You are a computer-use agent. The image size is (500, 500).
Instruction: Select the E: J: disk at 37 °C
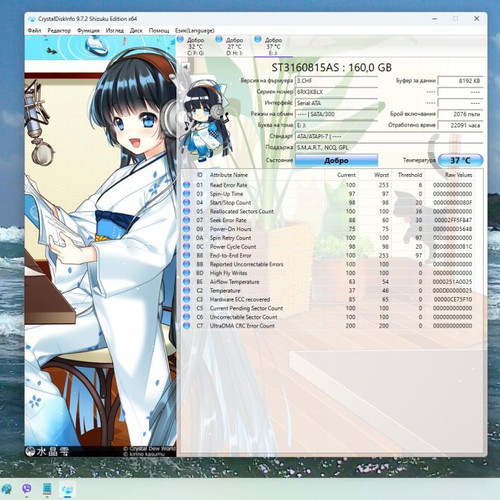pos(269,46)
